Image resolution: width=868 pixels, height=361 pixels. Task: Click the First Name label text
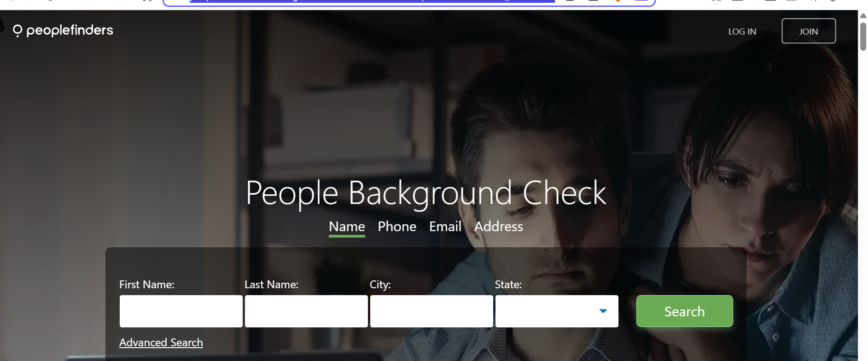146,285
